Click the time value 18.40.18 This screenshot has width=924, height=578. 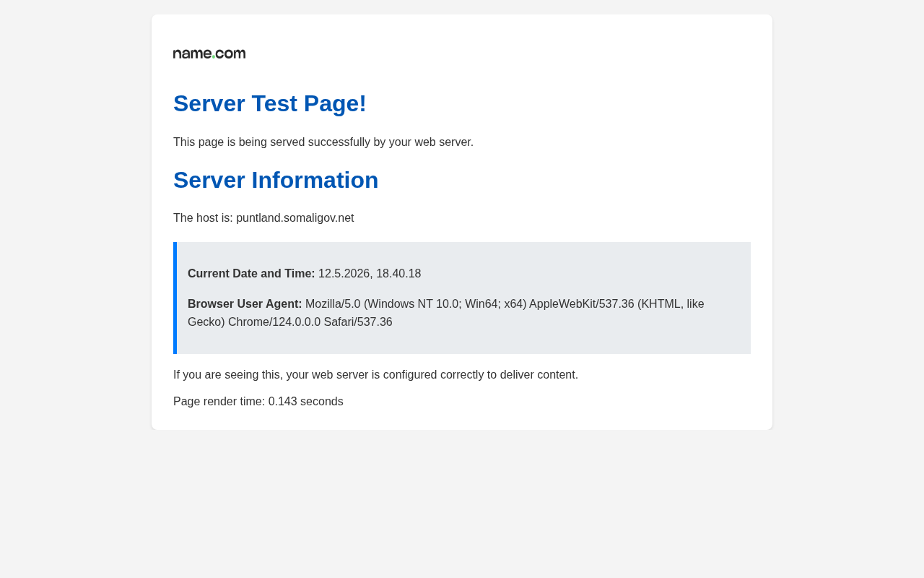pyautogui.click(x=398, y=274)
